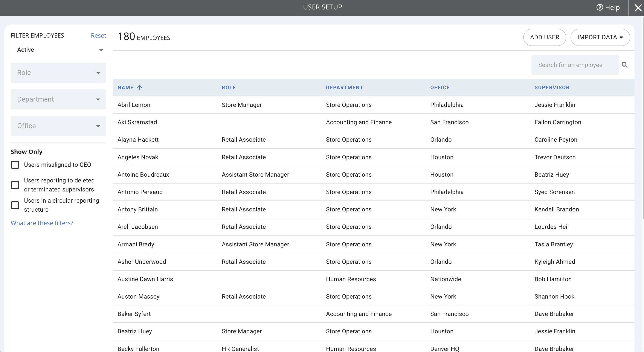Click Abril Lemon's Store Manager role
This screenshot has height=352, width=644.
(241, 105)
